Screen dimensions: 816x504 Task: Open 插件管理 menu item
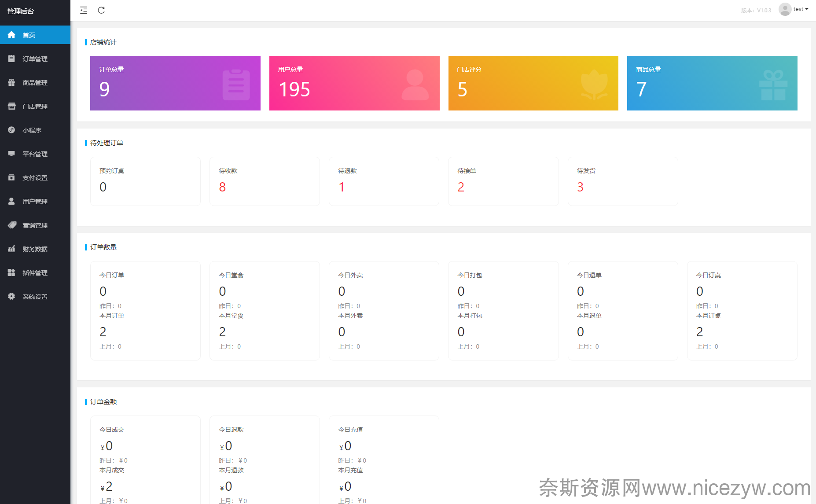click(x=35, y=272)
